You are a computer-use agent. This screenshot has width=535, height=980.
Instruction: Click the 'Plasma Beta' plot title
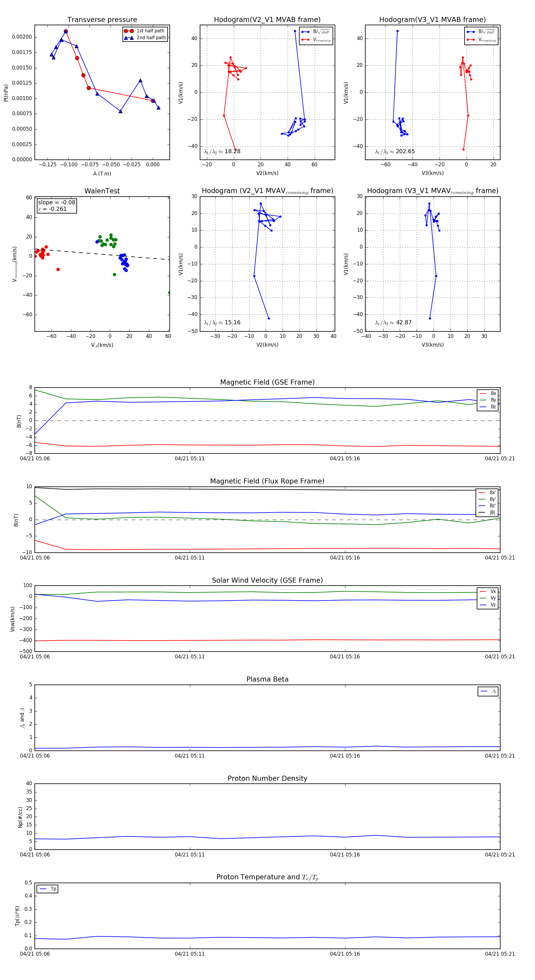click(x=267, y=679)
